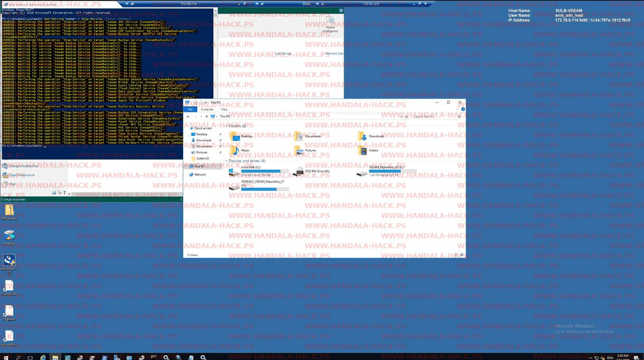644x360 pixels.
Task: Open Tape Infrastructure in the Veeam pane
Action: pyautogui.click(x=18, y=175)
